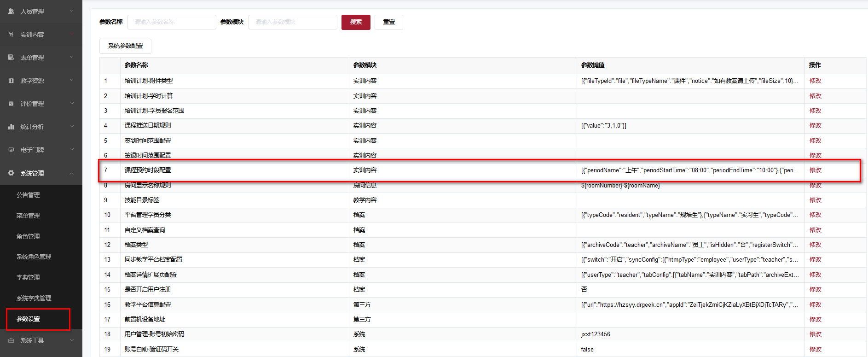Click the jxxt123456 parameter value

point(596,334)
